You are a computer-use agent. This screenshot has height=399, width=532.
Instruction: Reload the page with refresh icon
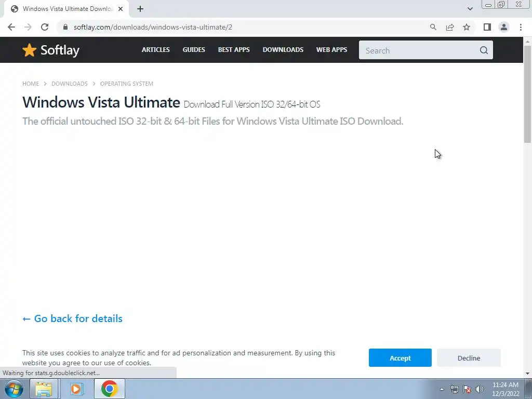[x=45, y=27]
